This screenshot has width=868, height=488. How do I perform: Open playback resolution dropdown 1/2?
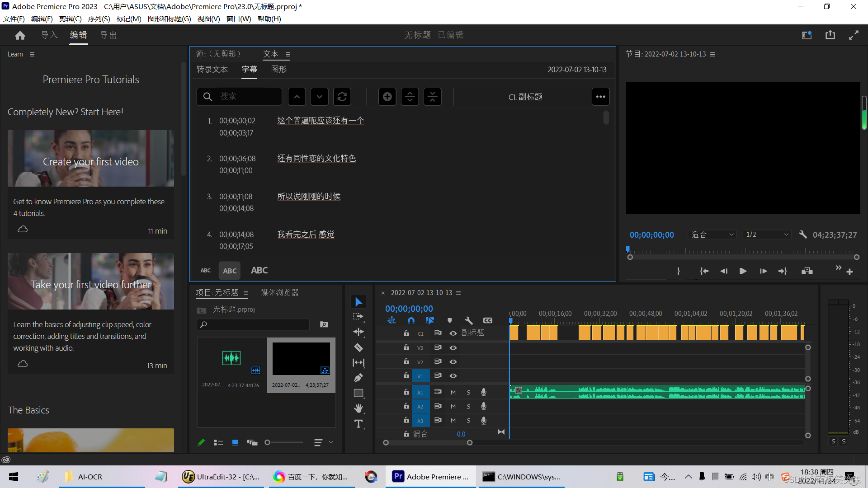767,235
